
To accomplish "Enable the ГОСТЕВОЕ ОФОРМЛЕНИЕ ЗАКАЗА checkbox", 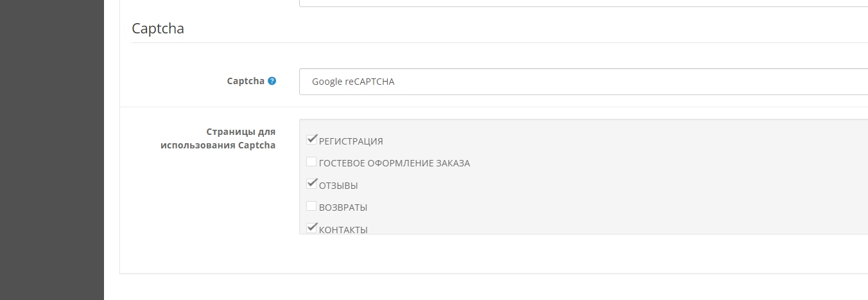I will [x=311, y=162].
